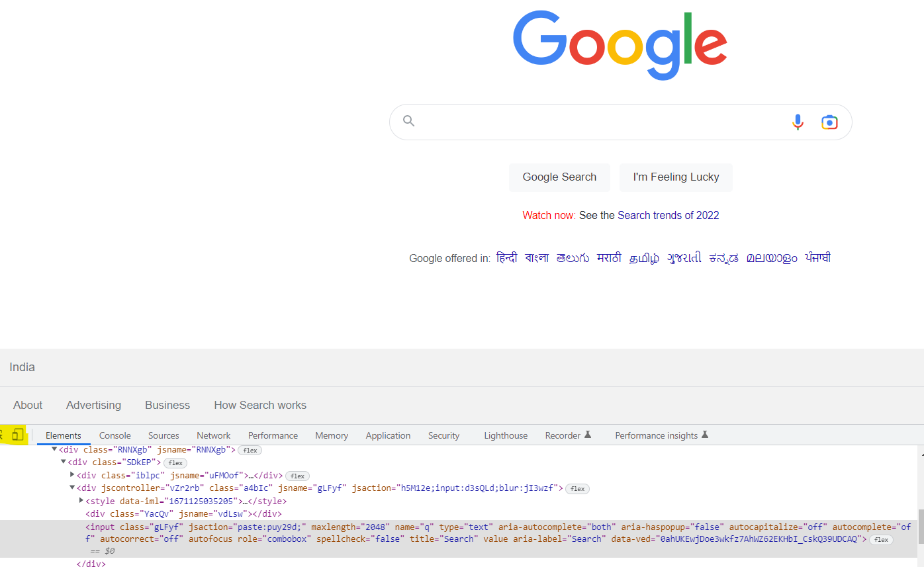
Task: Toggle the flex badge after the input element
Action: click(x=881, y=540)
